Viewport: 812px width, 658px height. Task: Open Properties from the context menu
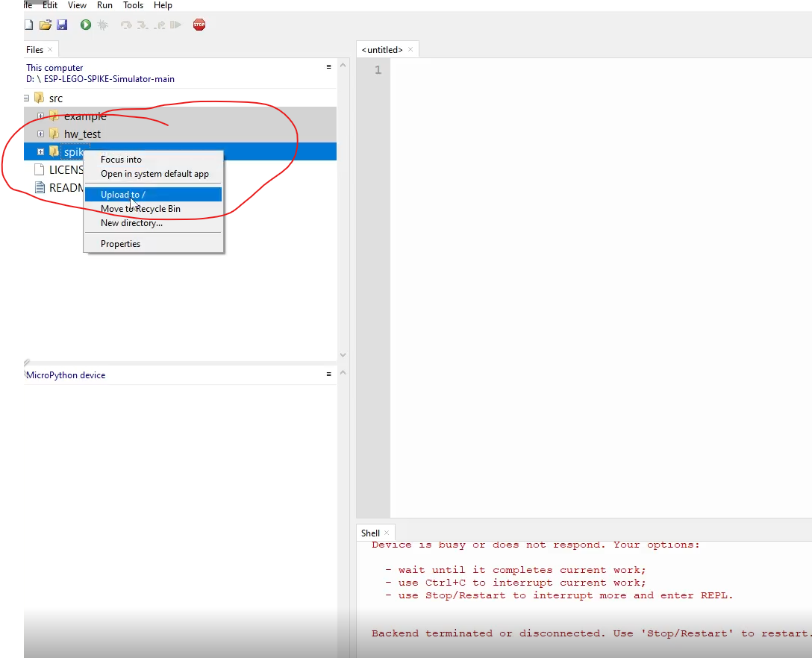[120, 243]
